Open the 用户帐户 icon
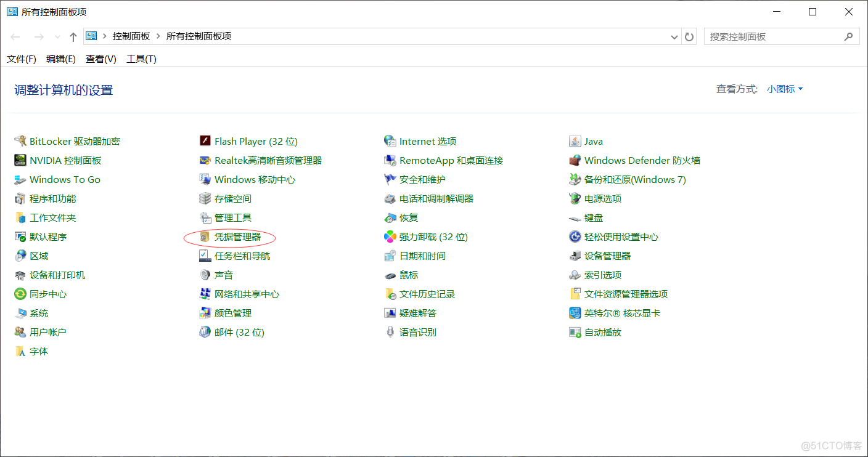The width and height of the screenshot is (868, 457). [x=20, y=332]
